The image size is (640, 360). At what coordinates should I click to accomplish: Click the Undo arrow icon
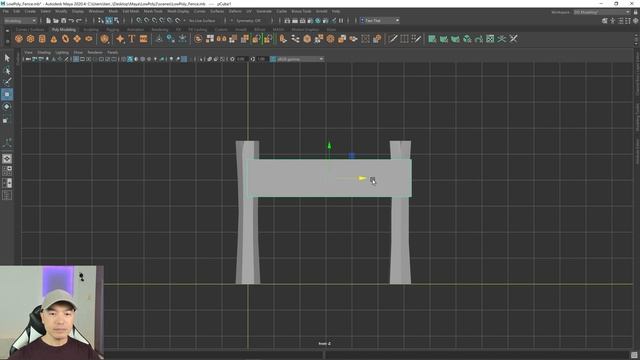pos(71,20)
